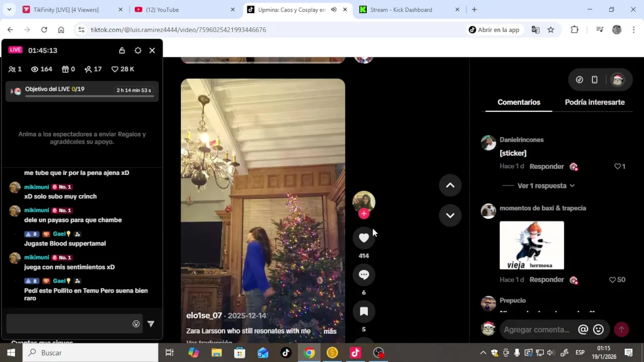Follow creator with red plus badge
Viewport: 644px width, 362px height.
[364, 214]
